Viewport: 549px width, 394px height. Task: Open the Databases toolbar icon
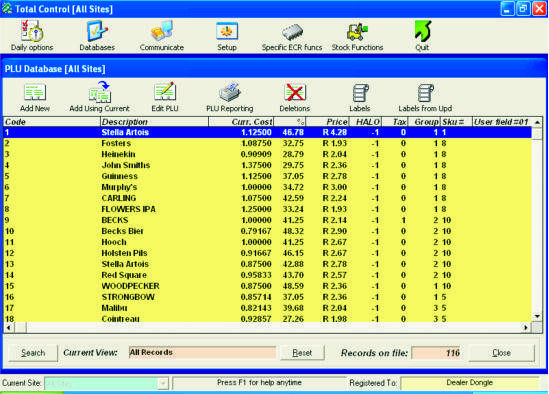click(x=97, y=36)
